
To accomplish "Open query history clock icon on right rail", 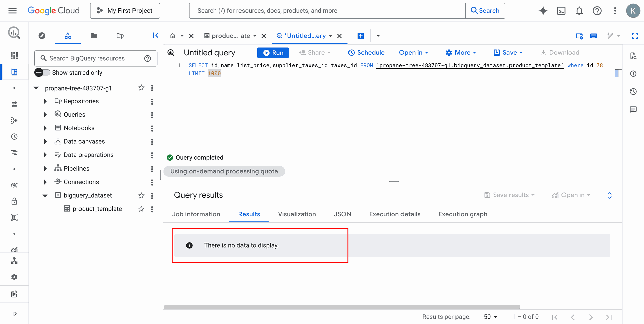I will [x=633, y=91].
